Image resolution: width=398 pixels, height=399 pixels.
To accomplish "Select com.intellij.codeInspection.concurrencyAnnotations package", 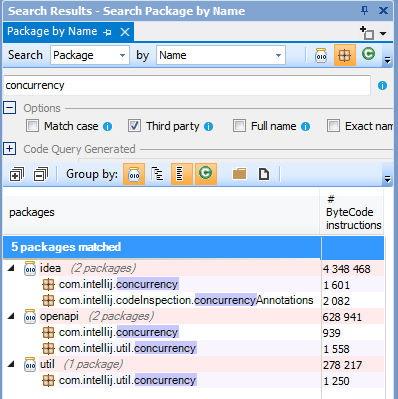I will pos(186,300).
